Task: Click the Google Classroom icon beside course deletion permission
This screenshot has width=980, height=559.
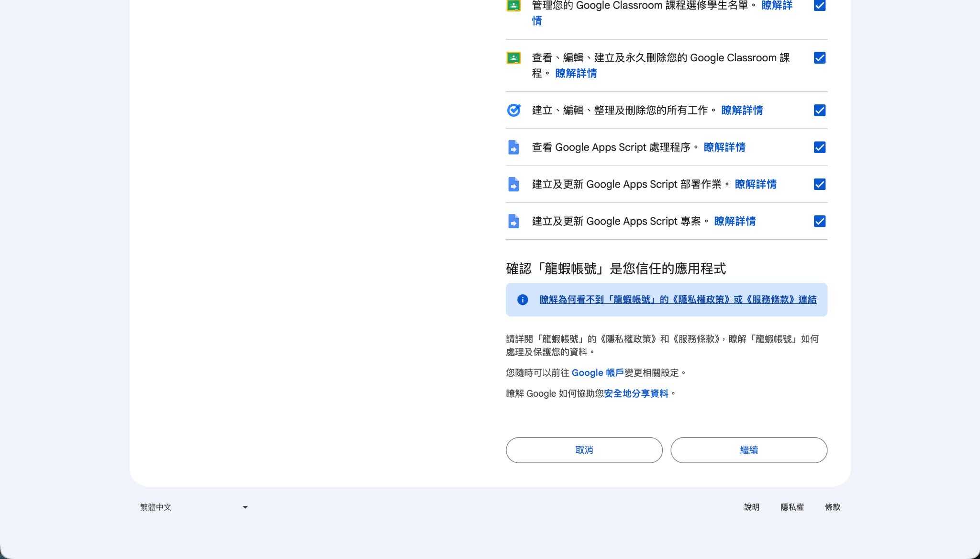Action: [513, 58]
